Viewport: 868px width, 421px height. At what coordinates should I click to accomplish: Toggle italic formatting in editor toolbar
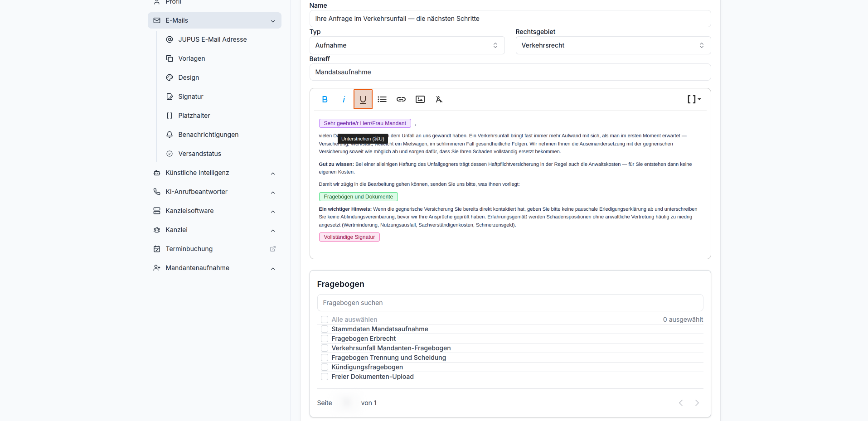click(x=344, y=99)
